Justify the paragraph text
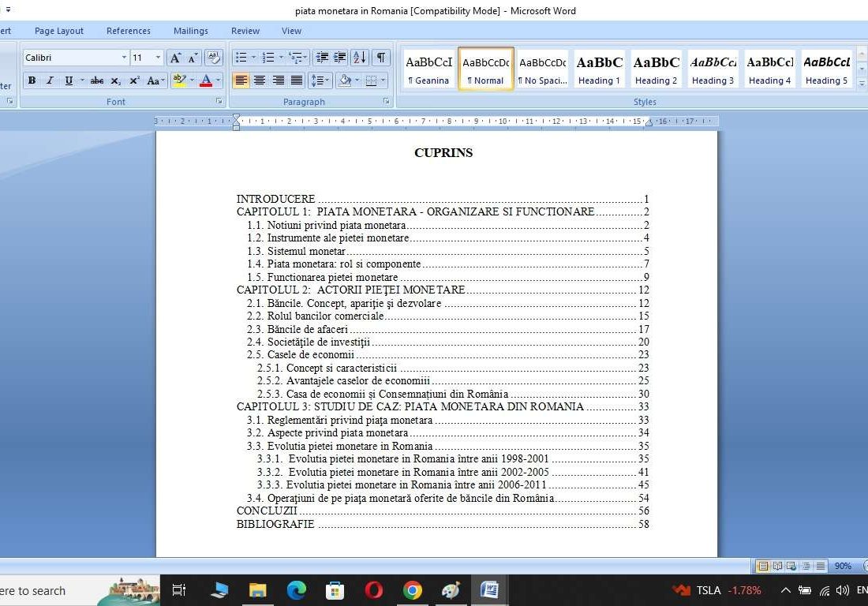Screen dimensions: 868x606 click(x=297, y=80)
